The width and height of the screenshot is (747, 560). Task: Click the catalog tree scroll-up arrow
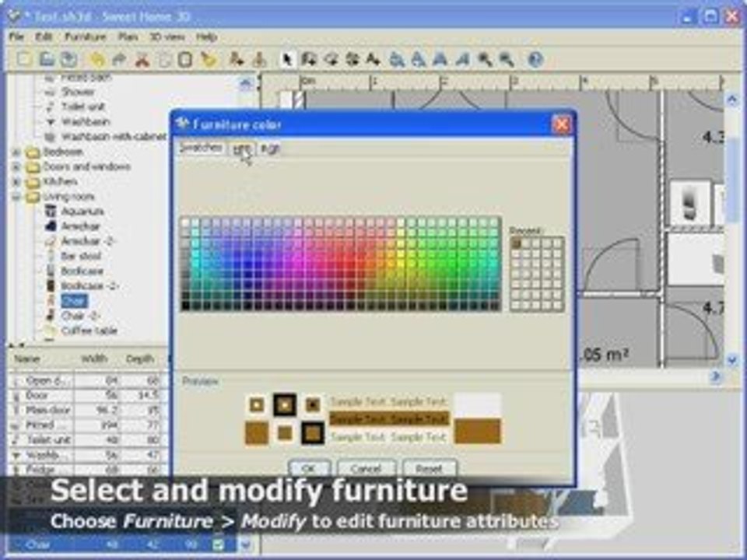[245, 84]
